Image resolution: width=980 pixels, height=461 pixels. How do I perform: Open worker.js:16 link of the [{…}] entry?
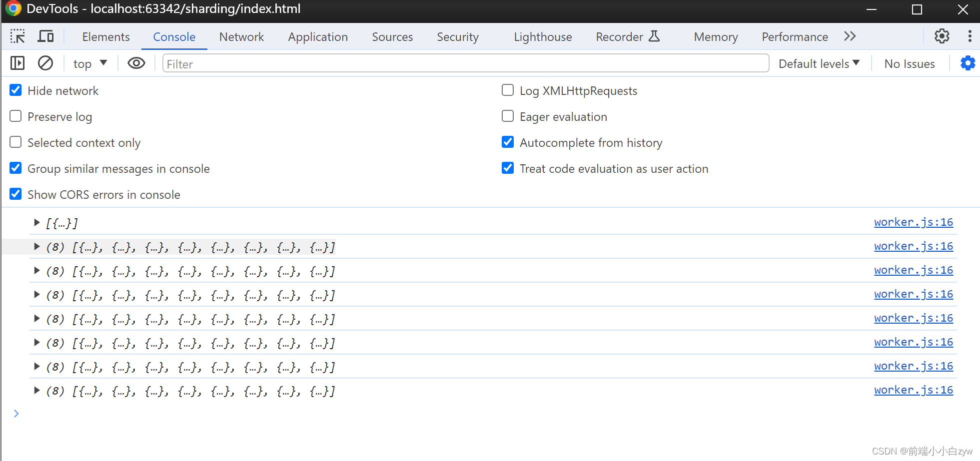[x=914, y=222]
